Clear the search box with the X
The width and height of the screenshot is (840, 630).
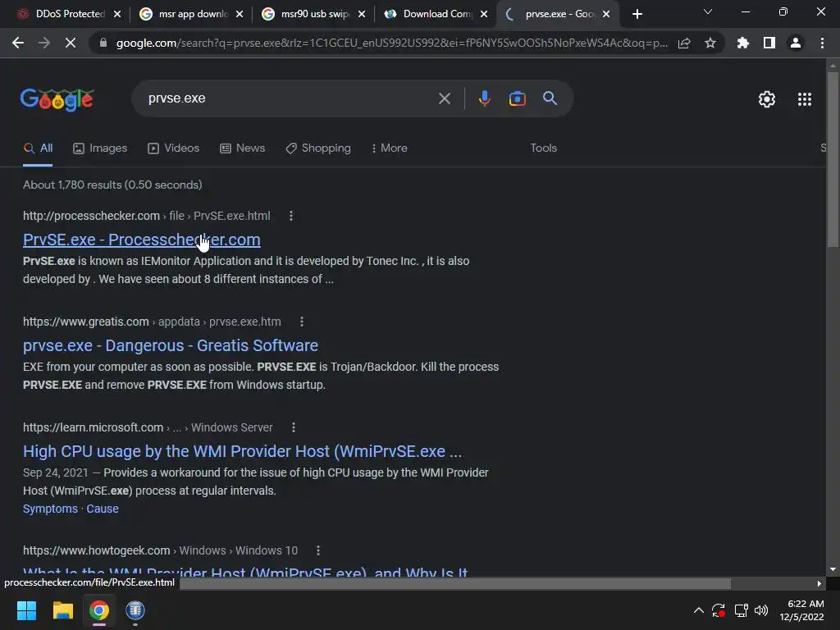click(x=444, y=98)
